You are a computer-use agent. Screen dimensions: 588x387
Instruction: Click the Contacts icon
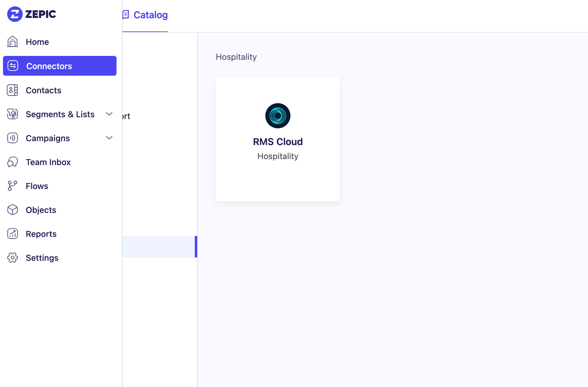pyautogui.click(x=13, y=90)
